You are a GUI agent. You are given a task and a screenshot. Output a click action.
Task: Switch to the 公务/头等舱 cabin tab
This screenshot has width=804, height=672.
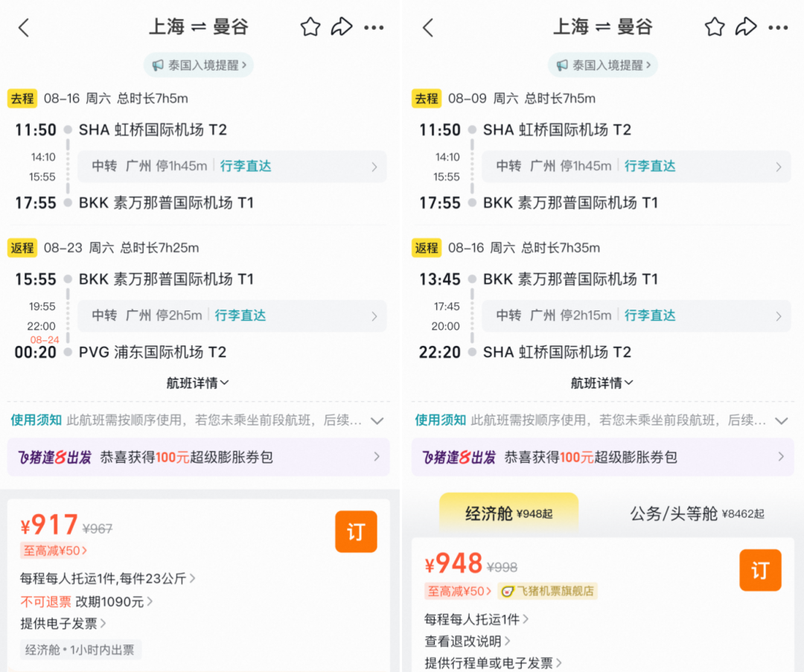pos(696,513)
